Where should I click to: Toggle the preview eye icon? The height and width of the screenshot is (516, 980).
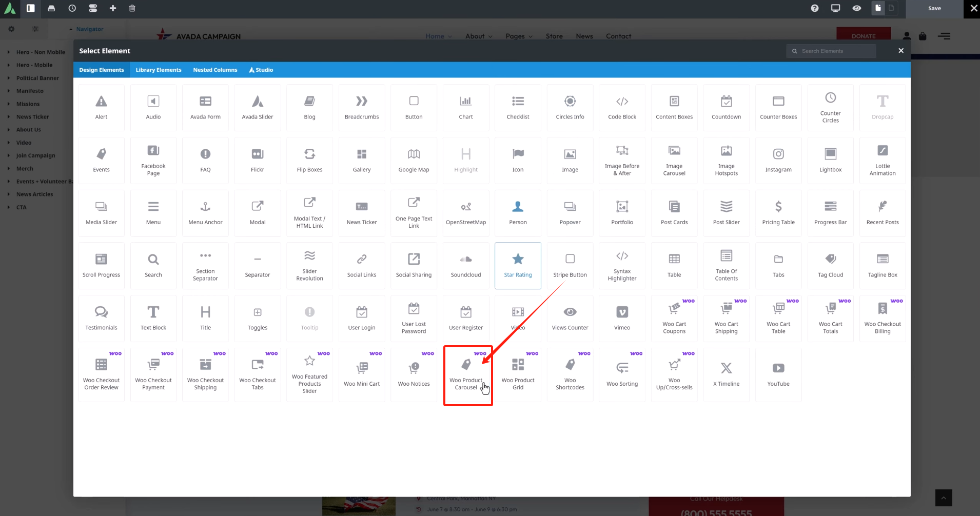[x=856, y=8]
